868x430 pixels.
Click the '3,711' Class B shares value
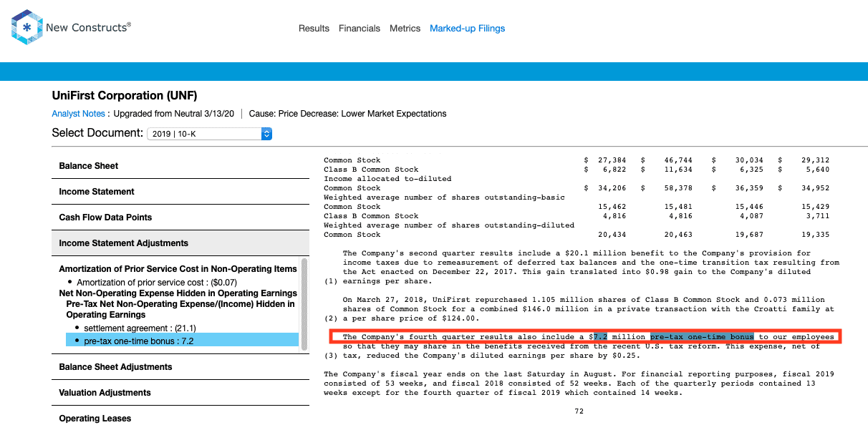point(816,216)
